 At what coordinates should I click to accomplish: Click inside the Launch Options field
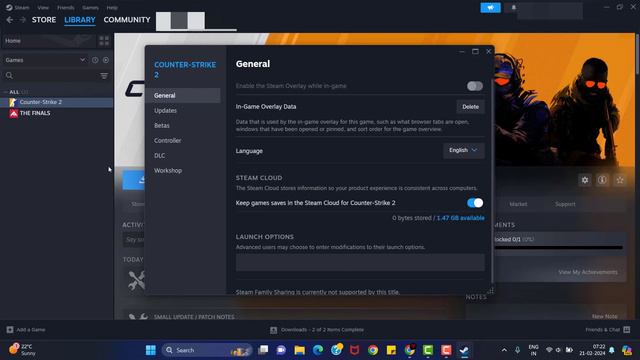[360, 262]
